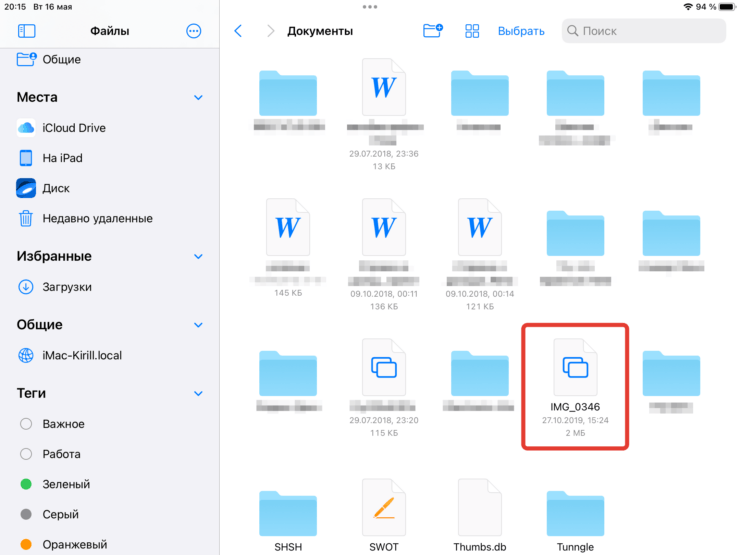Open the Диск cloud storage location
The image size is (740, 555).
coord(55,188)
